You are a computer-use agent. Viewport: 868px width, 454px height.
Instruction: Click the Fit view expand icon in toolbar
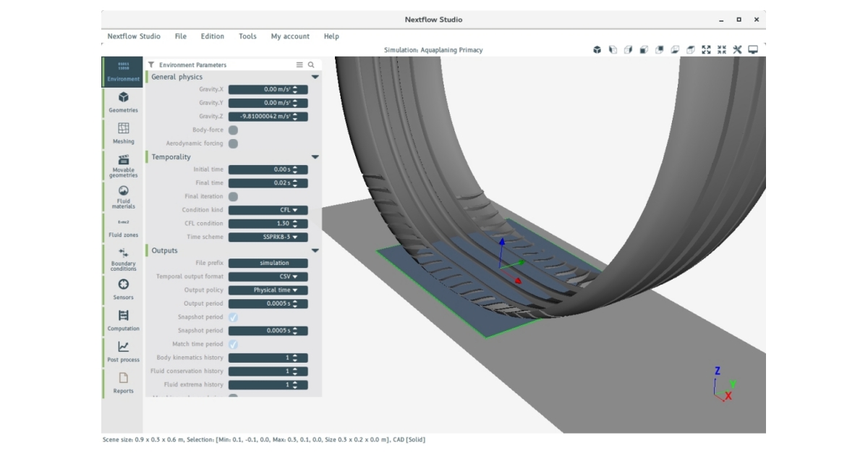[x=706, y=50]
